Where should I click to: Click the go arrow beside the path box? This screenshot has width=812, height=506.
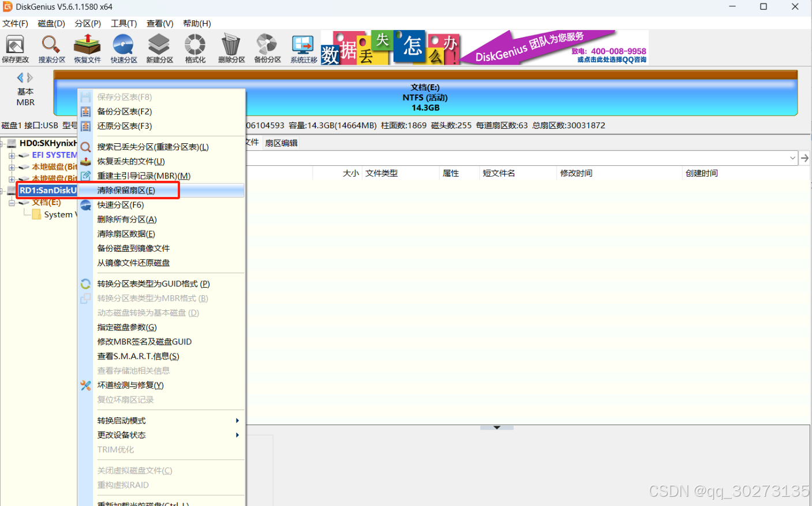[804, 158]
